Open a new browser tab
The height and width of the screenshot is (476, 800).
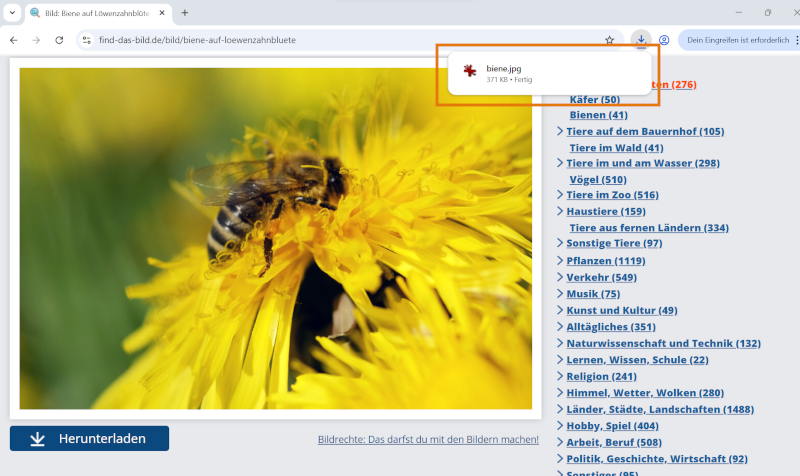(x=185, y=12)
